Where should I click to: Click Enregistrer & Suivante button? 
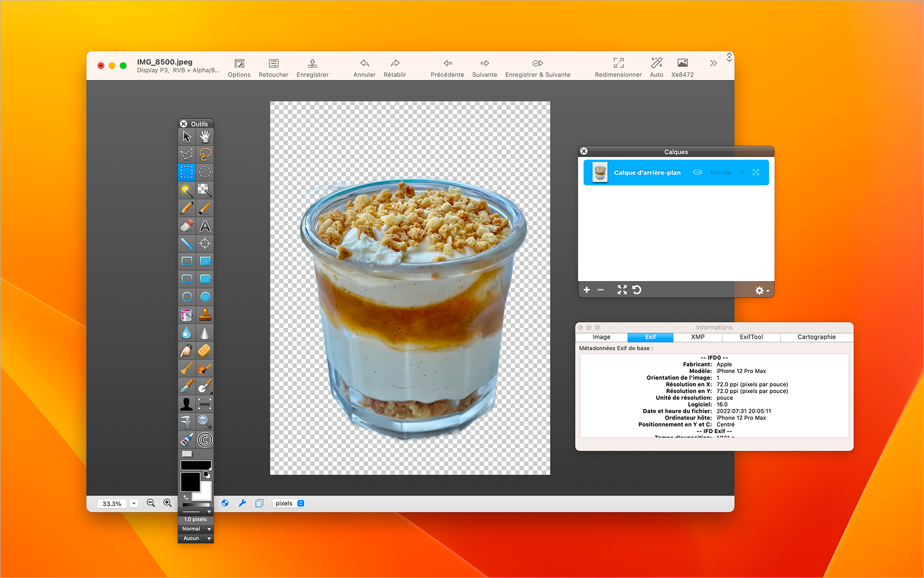538,67
